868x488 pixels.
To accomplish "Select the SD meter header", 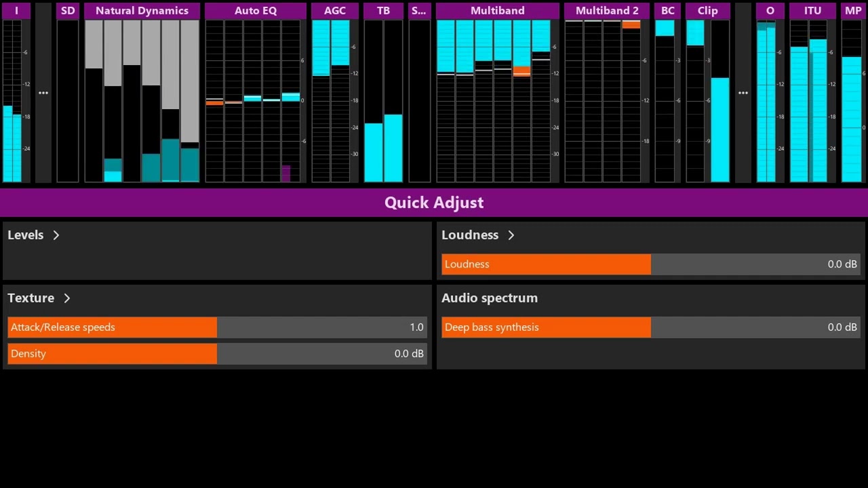I will [68, 11].
